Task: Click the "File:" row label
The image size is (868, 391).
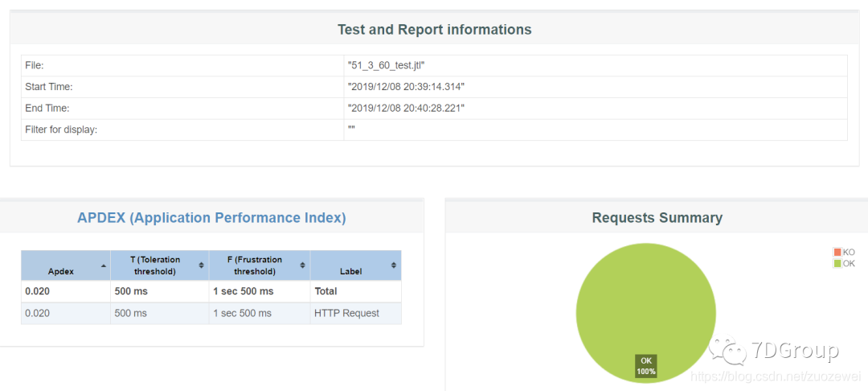Action: click(35, 65)
